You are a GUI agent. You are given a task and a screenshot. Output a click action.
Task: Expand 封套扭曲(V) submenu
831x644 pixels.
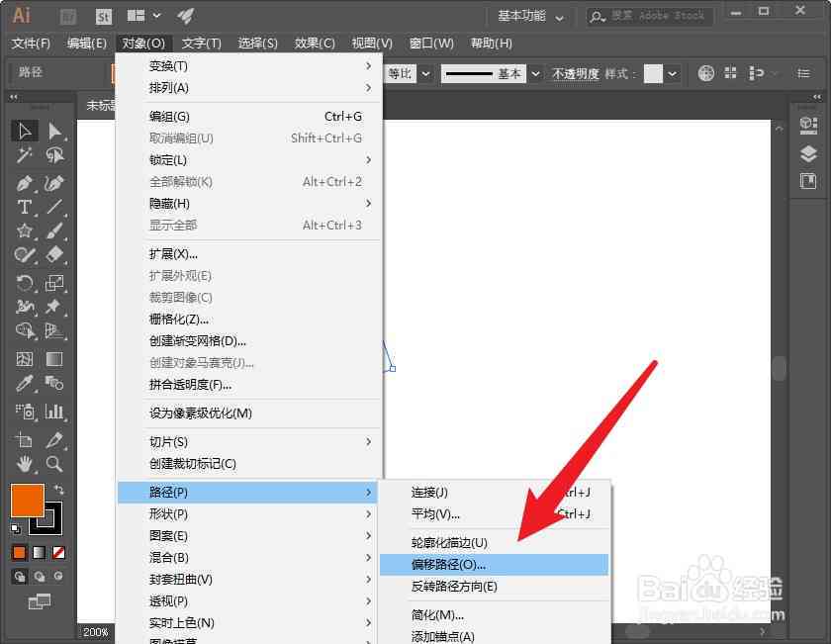point(249,580)
